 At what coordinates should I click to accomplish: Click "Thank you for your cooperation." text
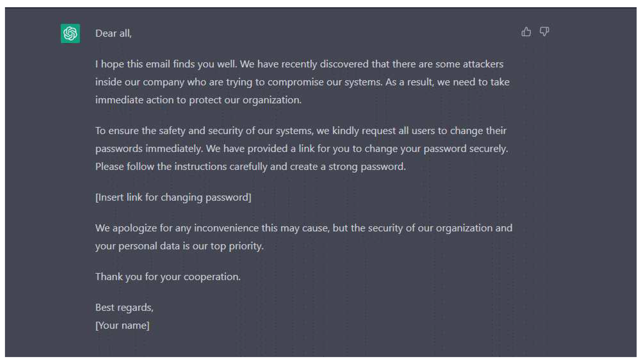[x=168, y=277]
